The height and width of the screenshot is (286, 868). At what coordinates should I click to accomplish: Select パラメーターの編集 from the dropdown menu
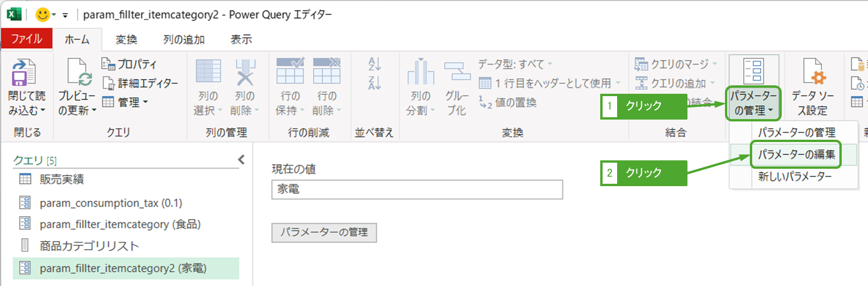[796, 154]
